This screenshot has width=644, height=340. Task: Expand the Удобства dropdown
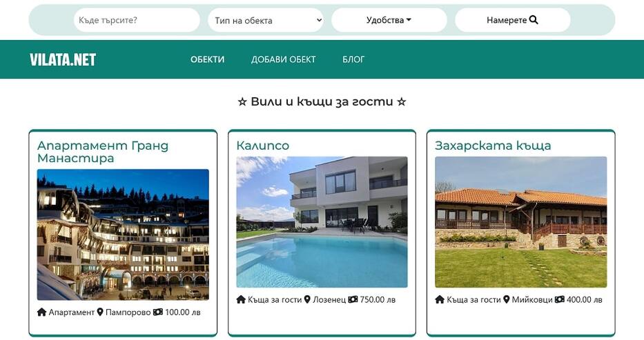pyautogui.click(x=389, y=20)
